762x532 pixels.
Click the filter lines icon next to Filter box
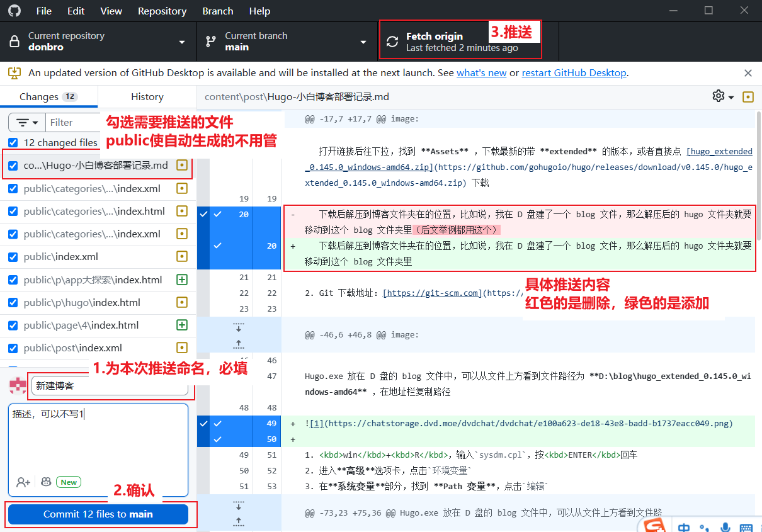[23, 122]
